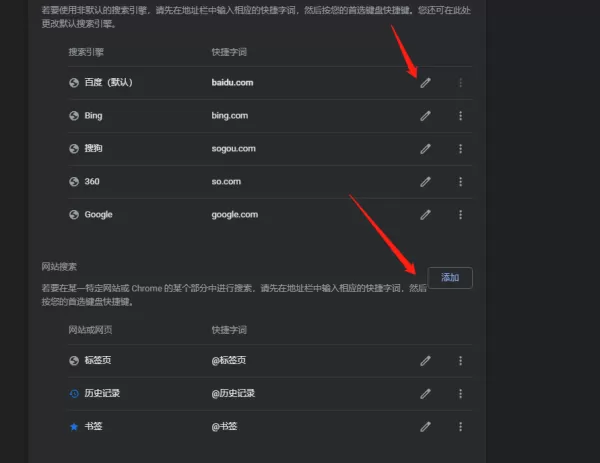
Task: Open more actions menu for 360
Action: 460,181
